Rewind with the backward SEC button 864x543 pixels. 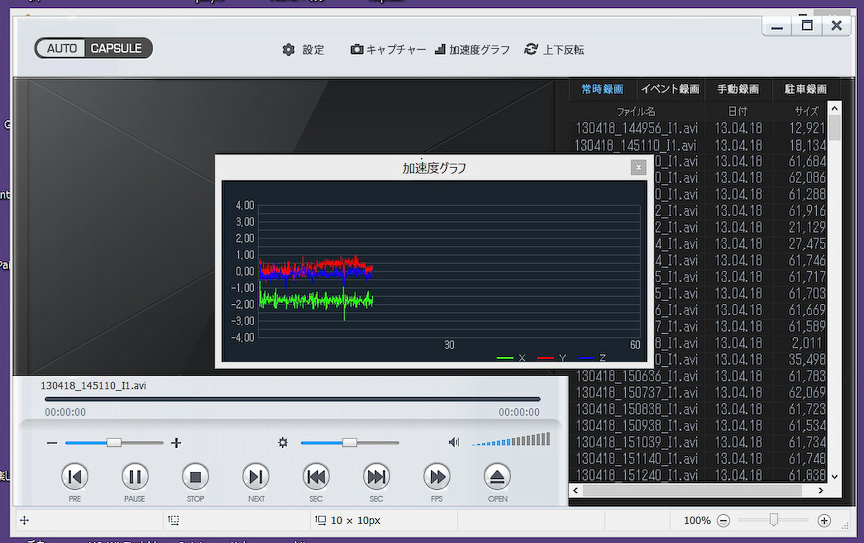(316, 476)
